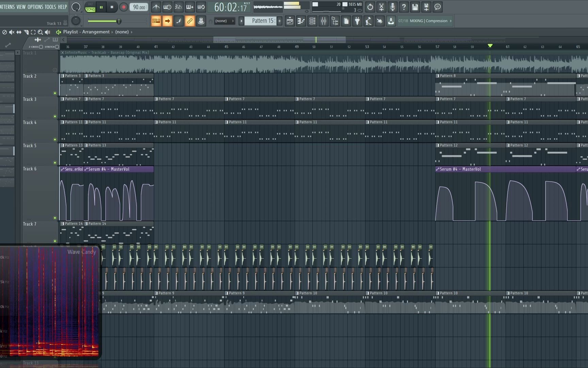Click the stamp-shaped toggle in shortcut toolbar
Image resolution: width=588 pixels, height=368 pixels.
pyautogui.click(x=201, y=21)
